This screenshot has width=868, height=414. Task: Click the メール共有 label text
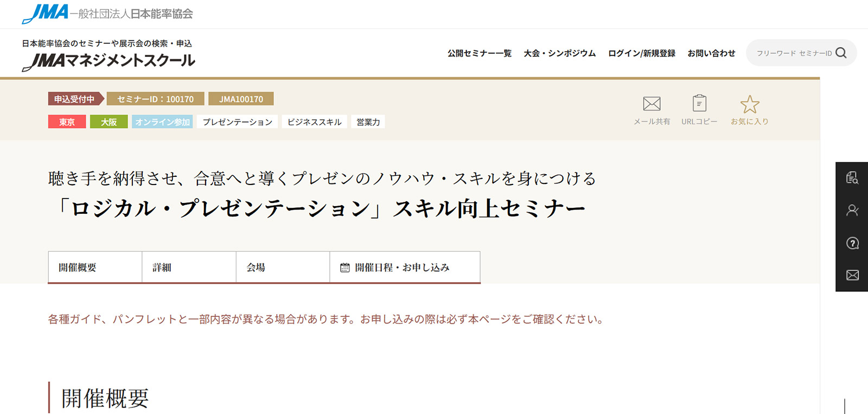click(652, 122)
